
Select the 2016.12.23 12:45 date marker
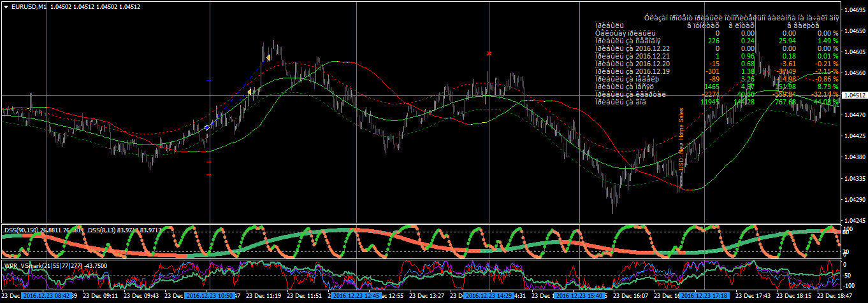click(x=356, y=296)
